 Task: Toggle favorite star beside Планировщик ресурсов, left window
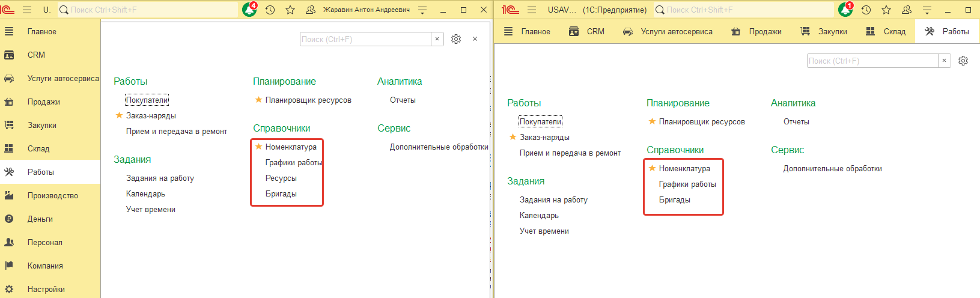258,100
